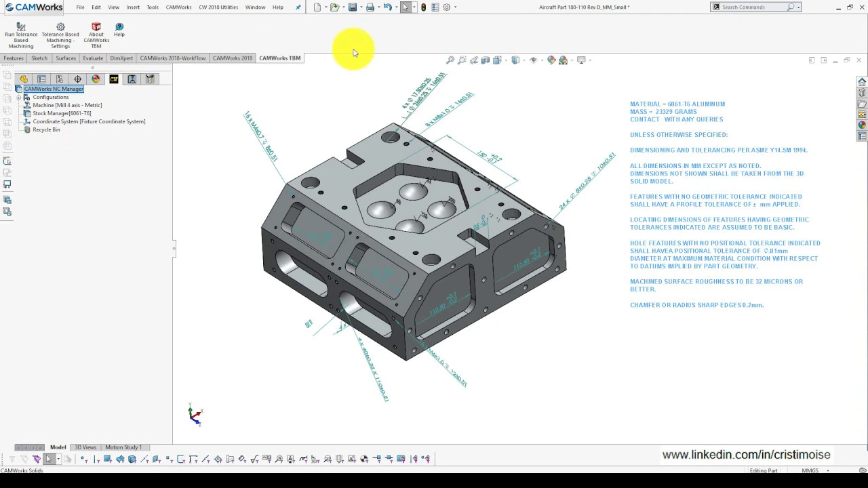The height and width of the screenshot is (488, 868).
Task: Switch to the Evaluate tab
Action: (x=93, y=58)
